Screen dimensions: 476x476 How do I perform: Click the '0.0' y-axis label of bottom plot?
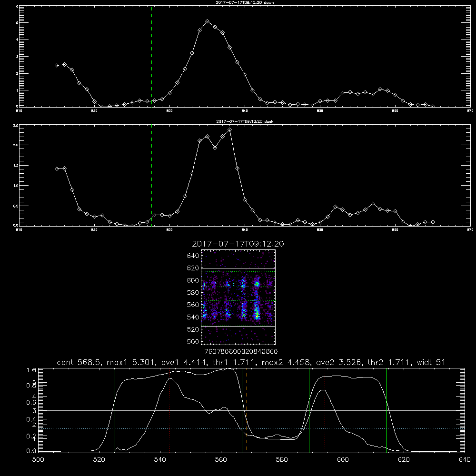(31, 451)
